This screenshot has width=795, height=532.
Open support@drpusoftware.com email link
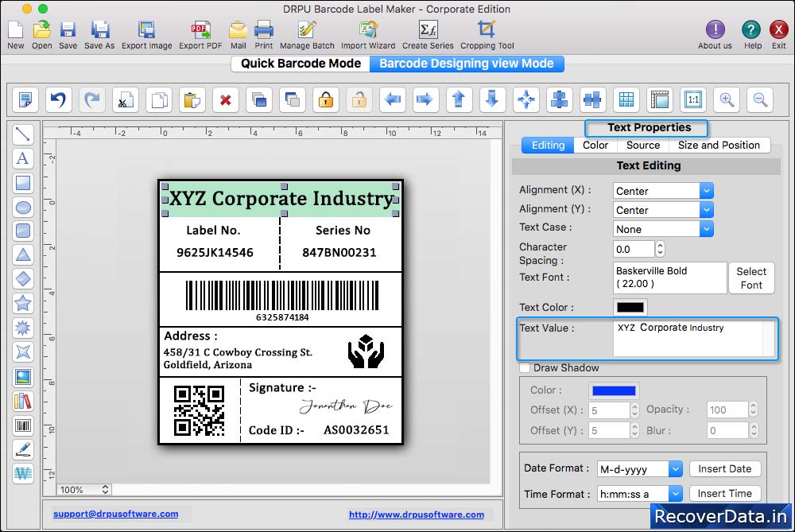click(115, 514)
